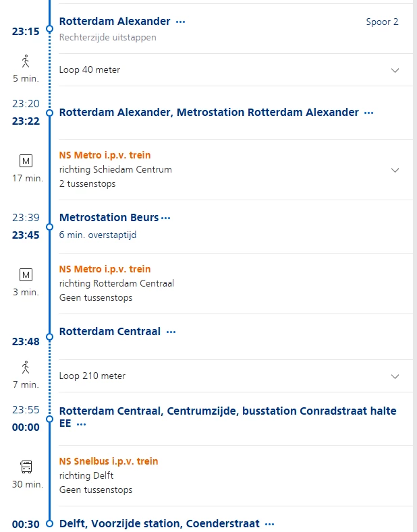The image size is (417, 532).
Task: Expand the Loop 210 meter walking details
Action: coord(395,376)
